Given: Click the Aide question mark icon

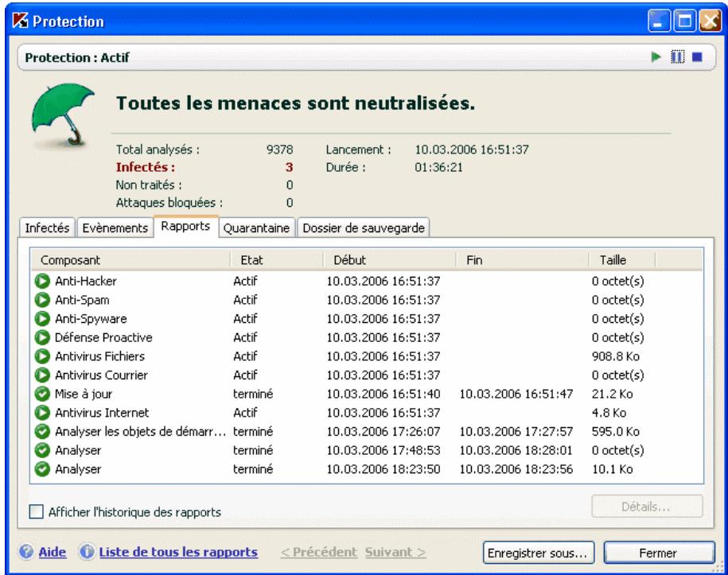Looking at the screenshot, I should click(x=26, y=552).
